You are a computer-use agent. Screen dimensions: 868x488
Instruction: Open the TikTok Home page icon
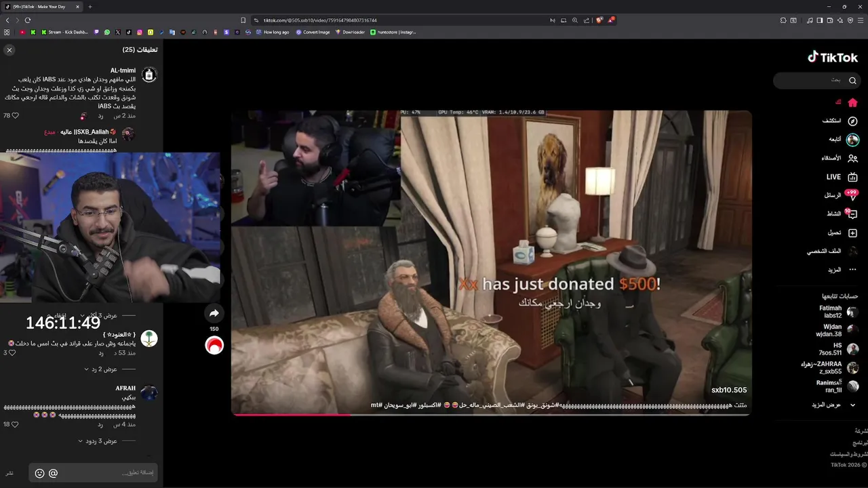click(x=852, y=102)
